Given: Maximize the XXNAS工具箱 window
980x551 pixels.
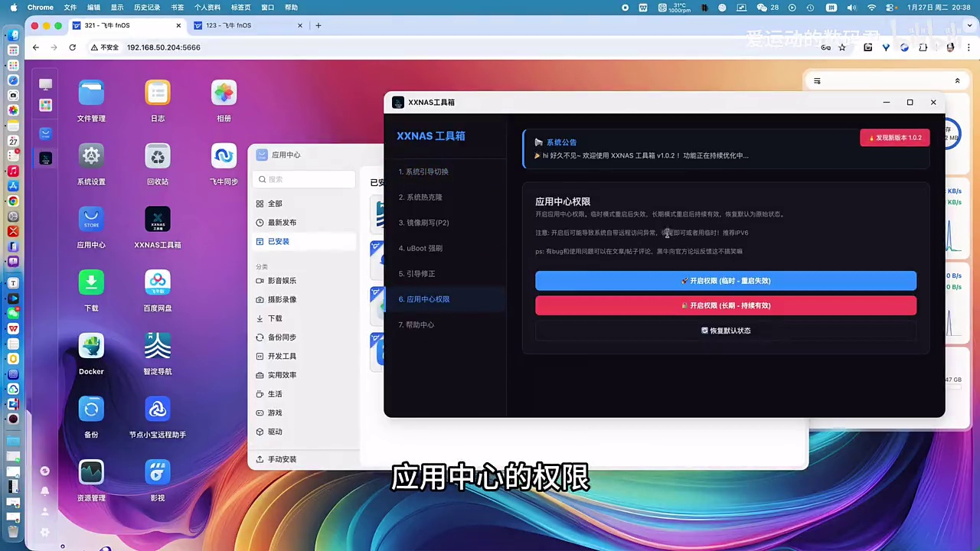Looking at the screenshot, I should 910,103.
